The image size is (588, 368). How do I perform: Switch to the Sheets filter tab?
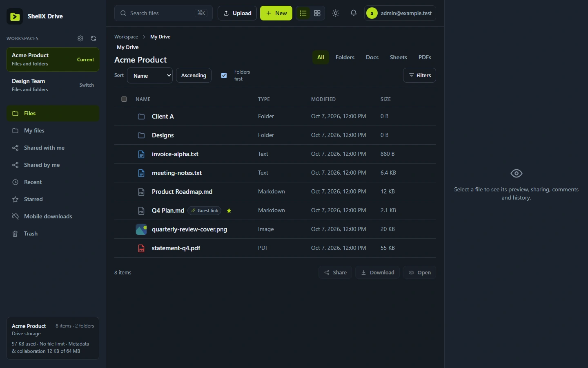pyautogui.click(x=399, y=57)
